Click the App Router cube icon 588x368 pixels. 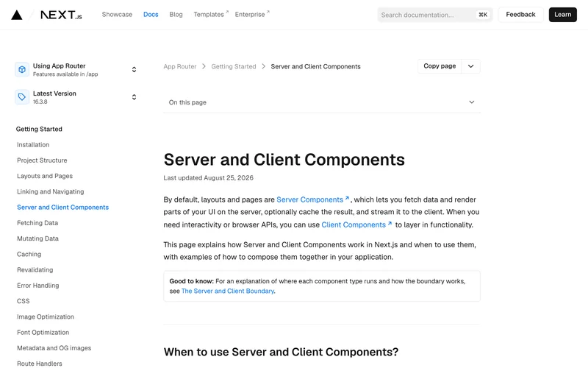(22, 69)
